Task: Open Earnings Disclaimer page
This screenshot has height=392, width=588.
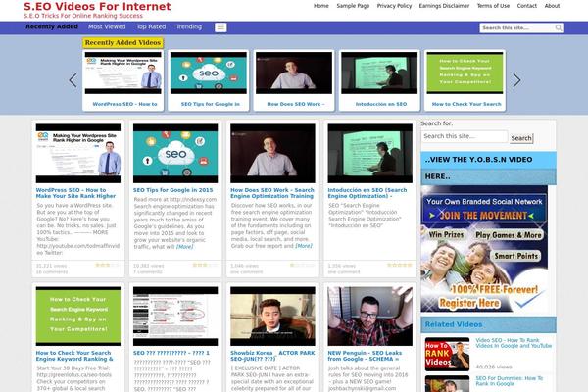Action: click(x=444, y=6)
